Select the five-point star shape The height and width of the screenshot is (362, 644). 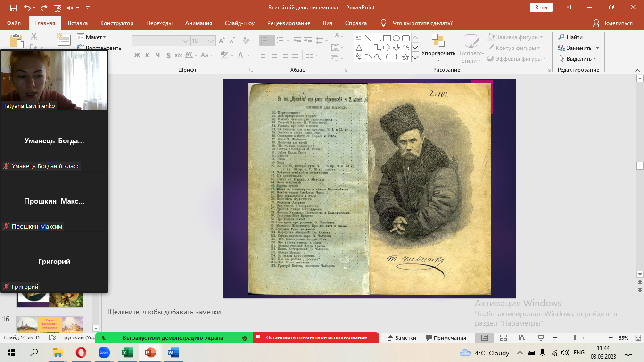(x=405, y=57)
